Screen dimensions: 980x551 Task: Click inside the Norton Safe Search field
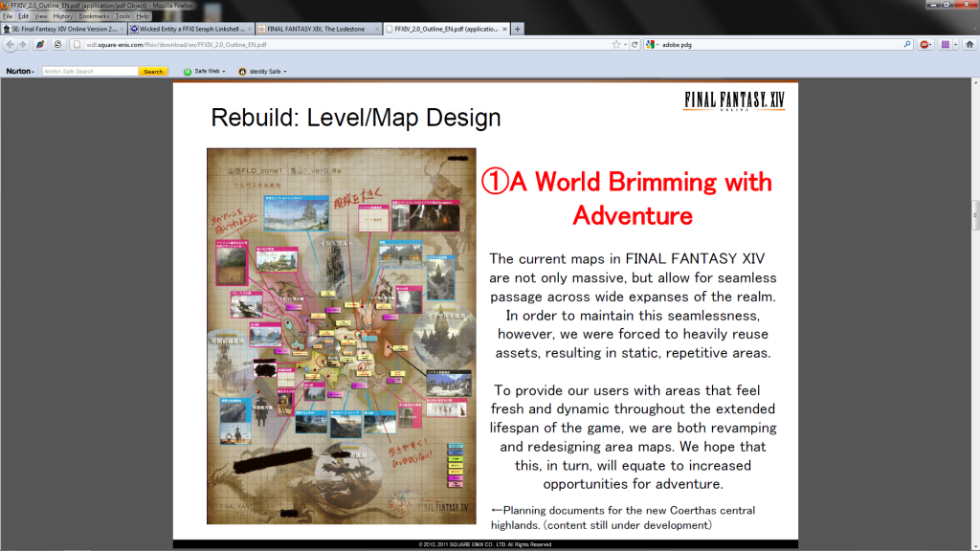coord(88,72)
